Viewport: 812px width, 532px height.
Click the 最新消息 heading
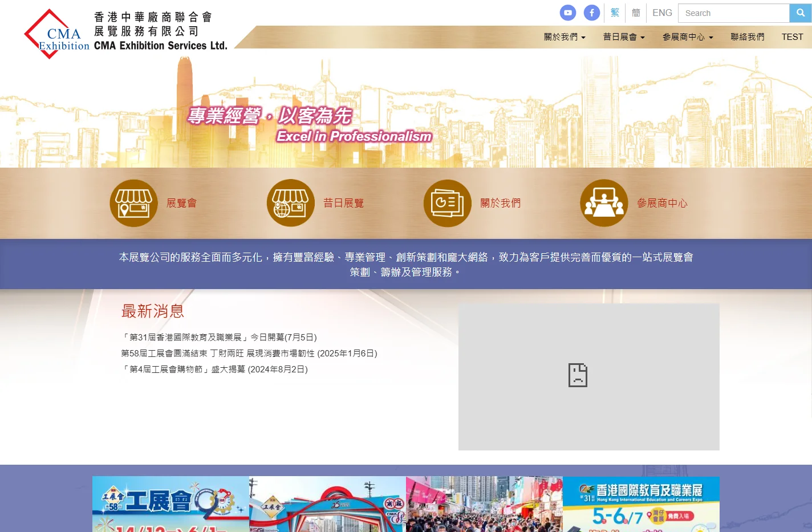[153, 311]
